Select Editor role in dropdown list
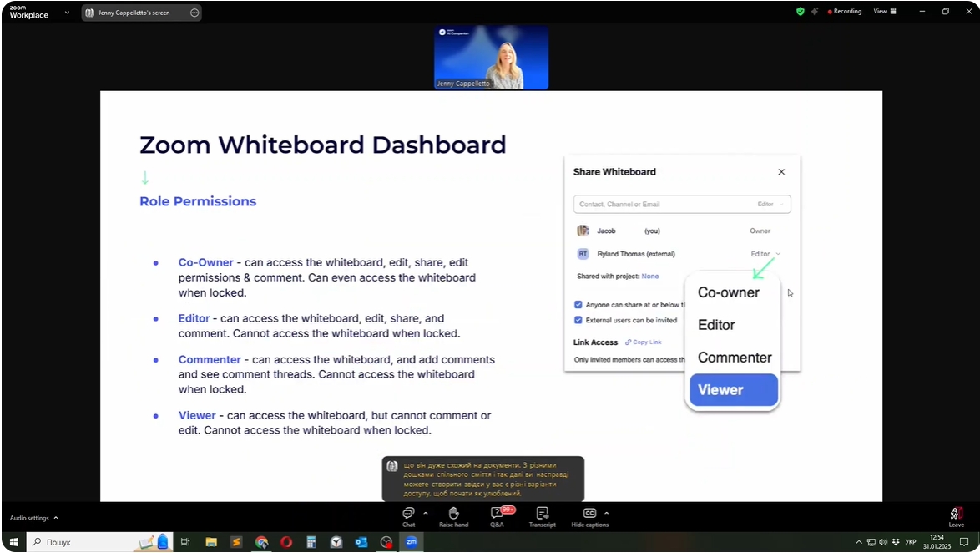Image resolution: width=980 pixels, height=553 pixels. 716,325
